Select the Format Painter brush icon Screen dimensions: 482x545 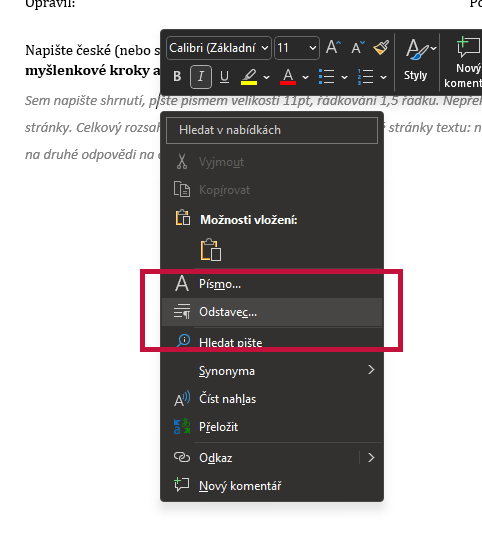(381, 48)
